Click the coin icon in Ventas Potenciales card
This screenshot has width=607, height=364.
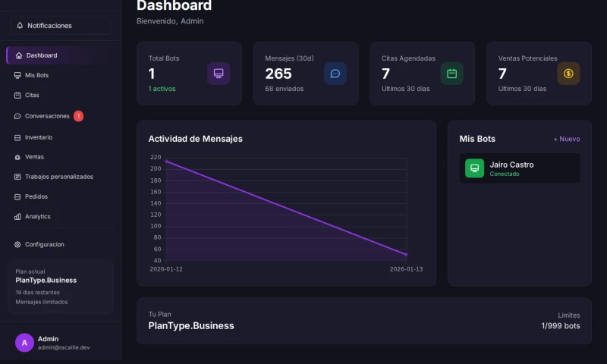click(x=568, y=74)
